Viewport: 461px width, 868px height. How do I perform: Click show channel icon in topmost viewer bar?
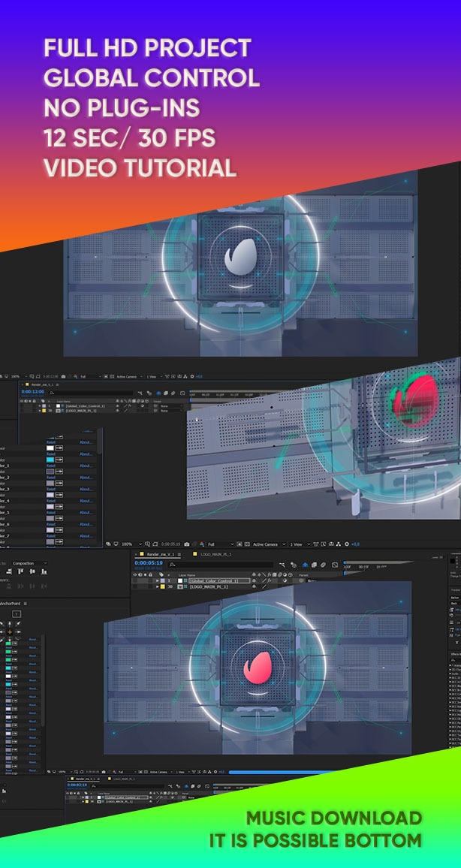[x=75, y=376]
